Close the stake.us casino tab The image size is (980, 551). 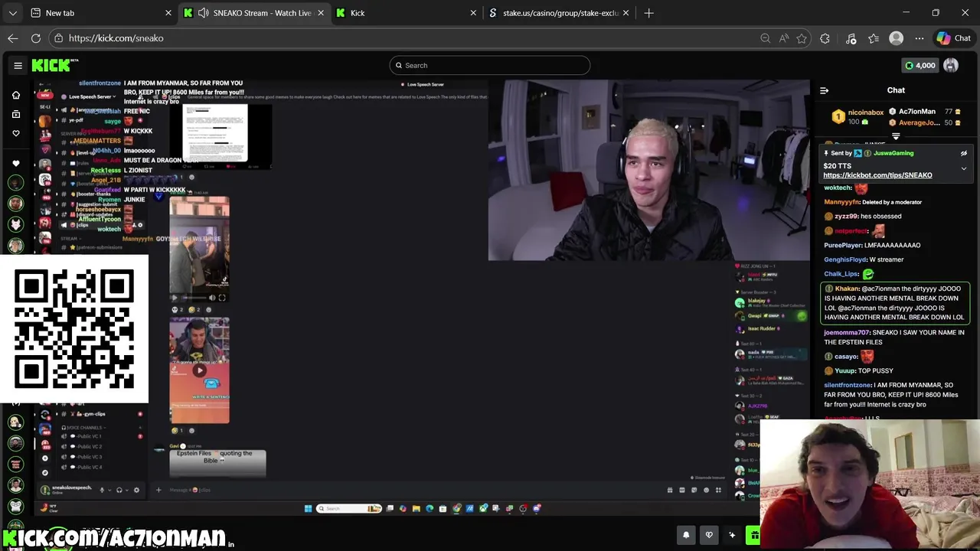point(626,13)
